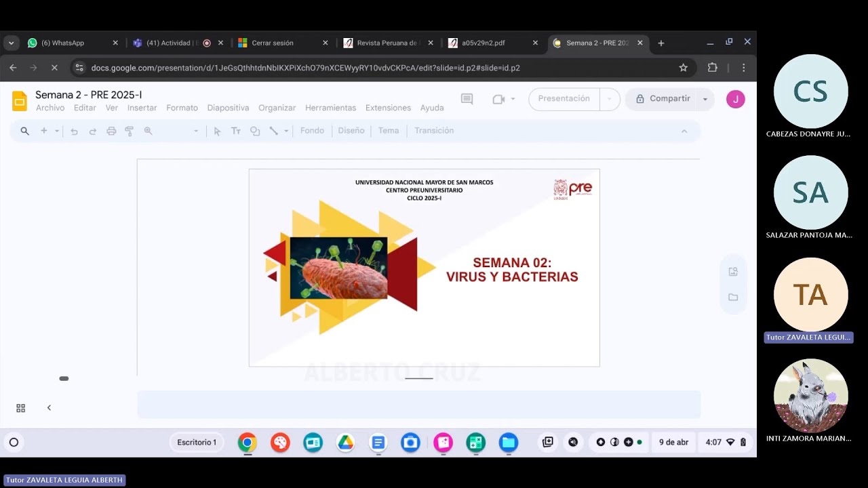The height and width of the screenshot is (488, 868).
Task: Click the Fondo toolbar button
Action: click(x=312, y=131)
